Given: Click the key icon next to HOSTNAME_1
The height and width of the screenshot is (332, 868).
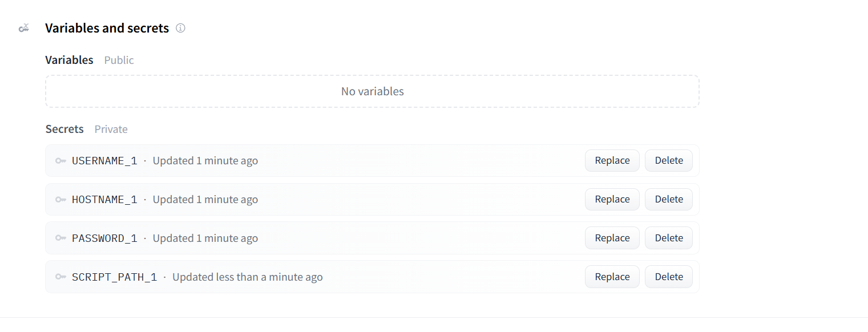Looking at the screenshot, I should point(60,200).
